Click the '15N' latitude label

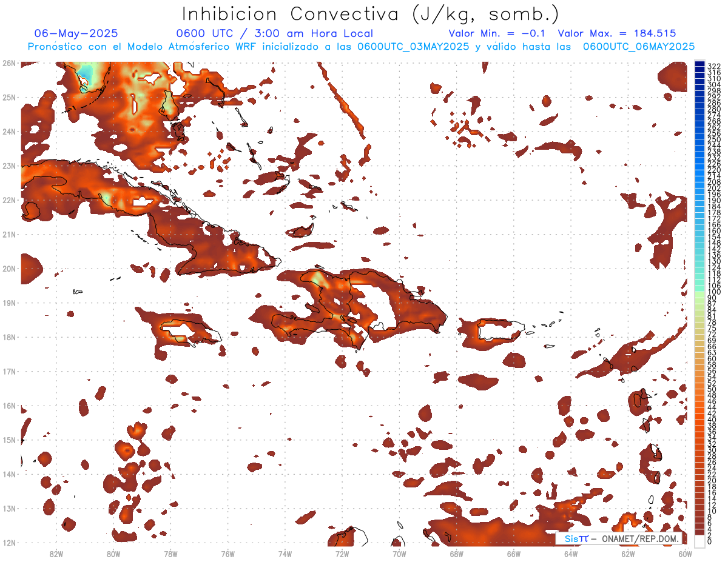click(9, 440)
